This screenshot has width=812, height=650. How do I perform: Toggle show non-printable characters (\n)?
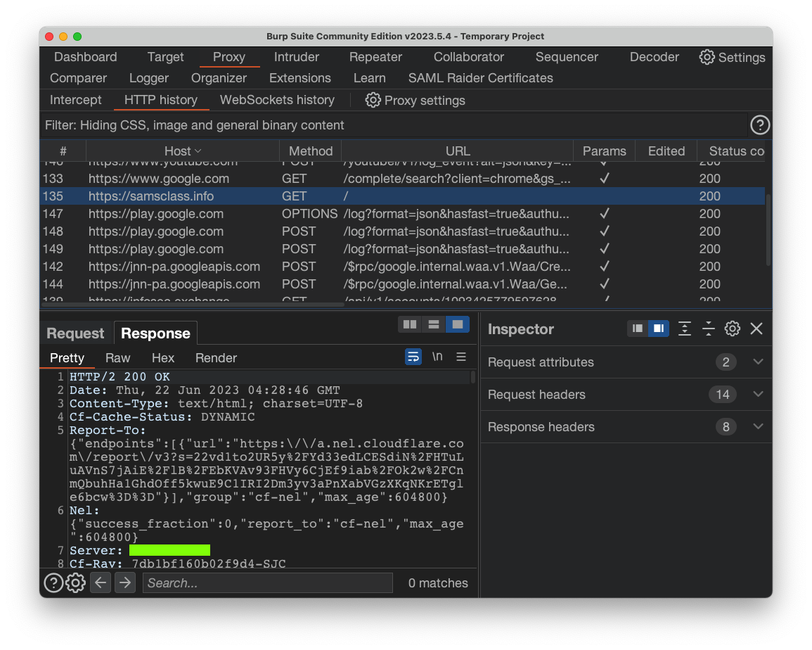437,357
